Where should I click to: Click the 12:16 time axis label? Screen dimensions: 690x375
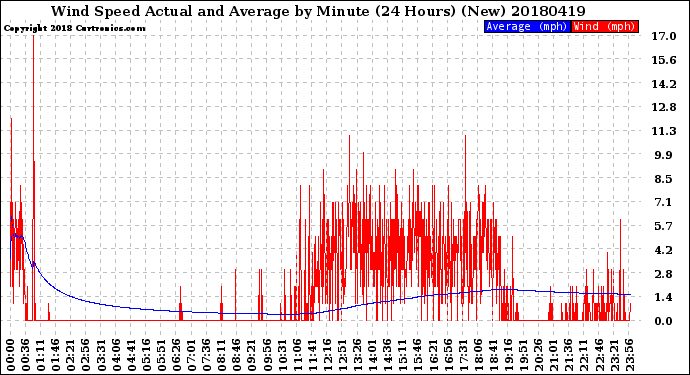[x=327, y=355]
